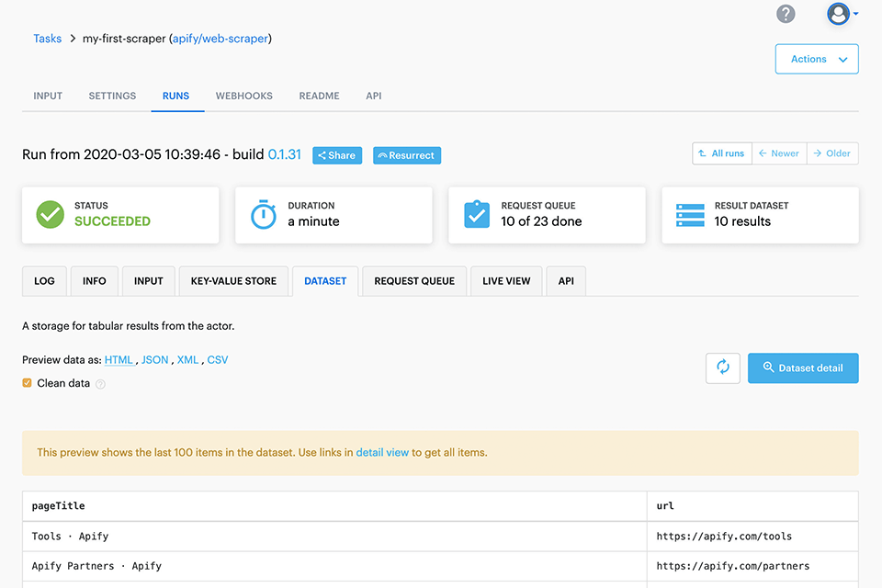Screen dimensions: 882x588
Task: Open build 0.1.31 link
Action: [x=285, y=154]
